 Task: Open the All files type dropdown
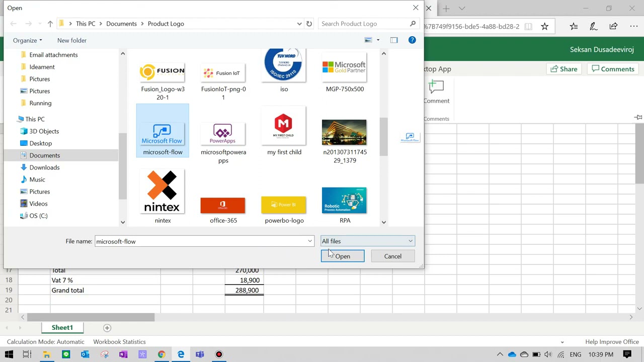point(368,241)
